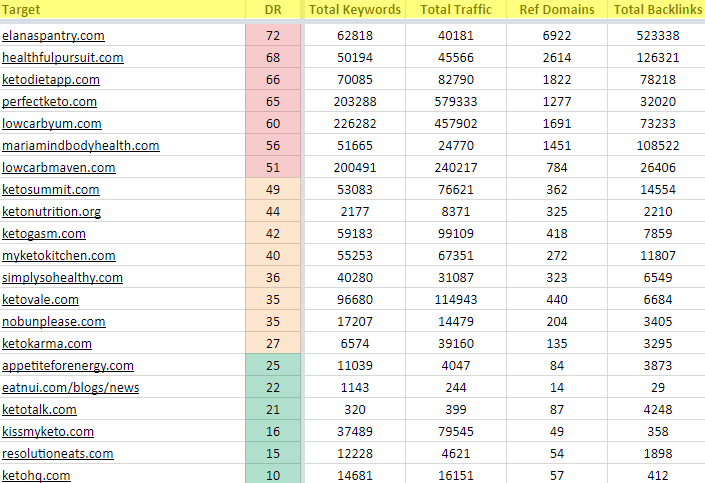Select DR cell 49 for ketosummit.com
This screenshot has height=483, width=705.
(273, 190)
